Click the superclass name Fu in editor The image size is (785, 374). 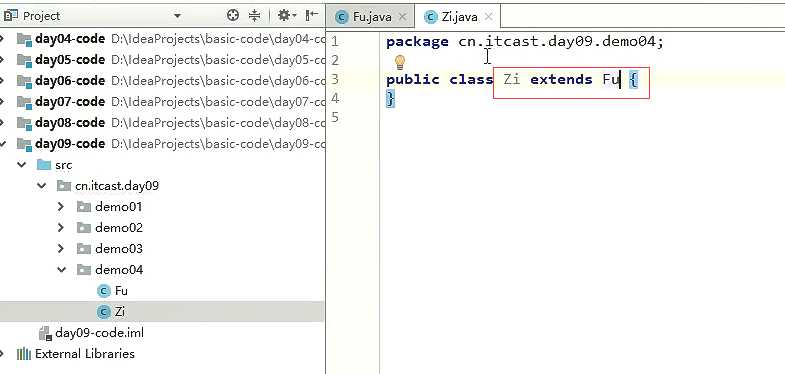611,79
